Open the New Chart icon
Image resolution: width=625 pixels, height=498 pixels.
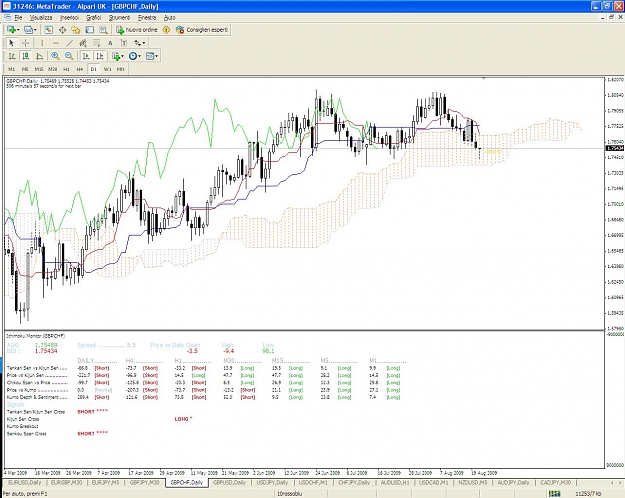point(11,30)
